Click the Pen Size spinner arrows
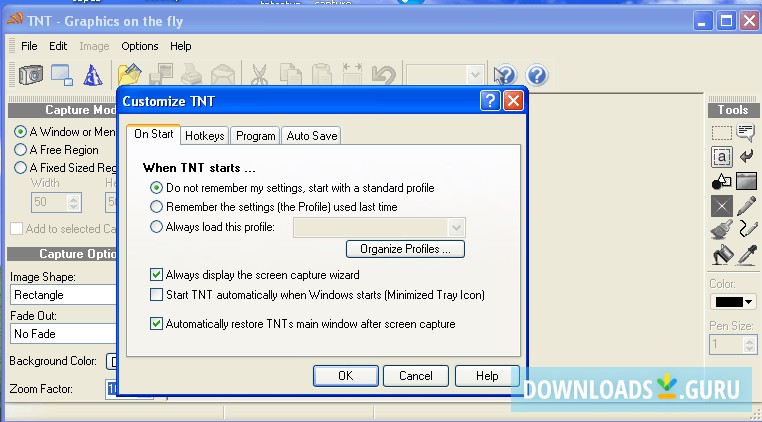Image resolution: width=762 pixels, height=422 pixels. (749, 345)
